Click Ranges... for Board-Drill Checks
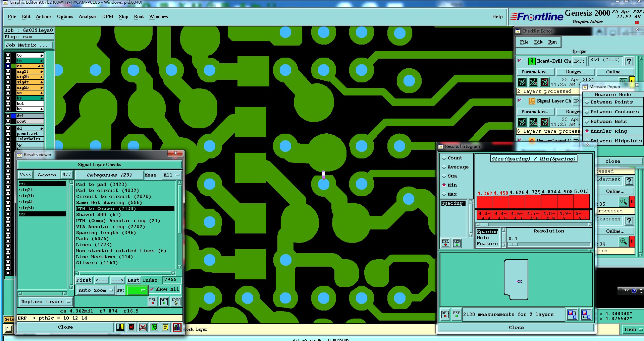This screenshot has height=341, width=644. pyautogui.click(x=576, y=72)
